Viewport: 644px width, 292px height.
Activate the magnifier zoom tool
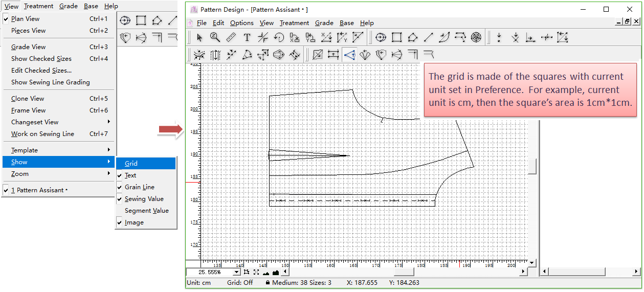tap(215, 37)
